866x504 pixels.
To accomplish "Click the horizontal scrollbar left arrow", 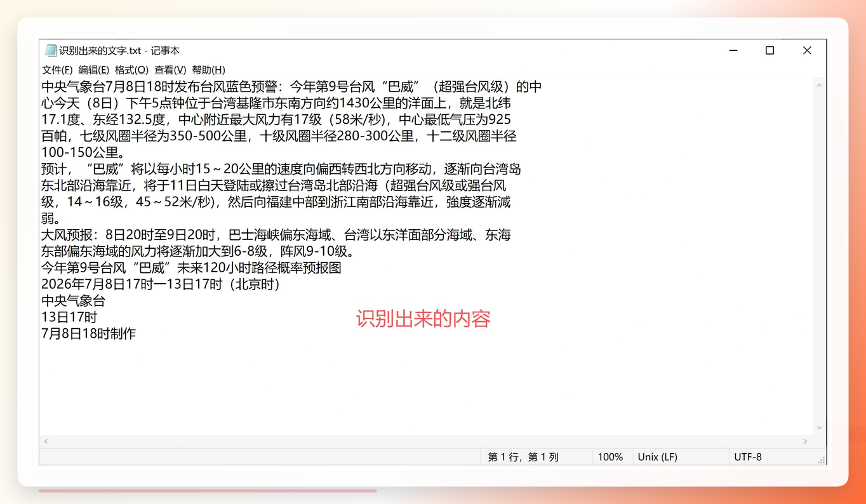I will coord(46,441).
